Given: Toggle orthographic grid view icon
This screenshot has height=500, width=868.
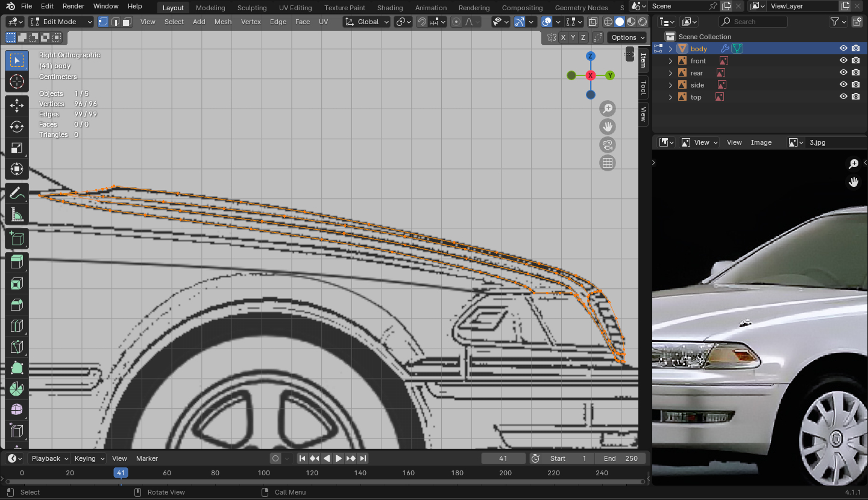Looking at the screenshot, I should (608, 163).
